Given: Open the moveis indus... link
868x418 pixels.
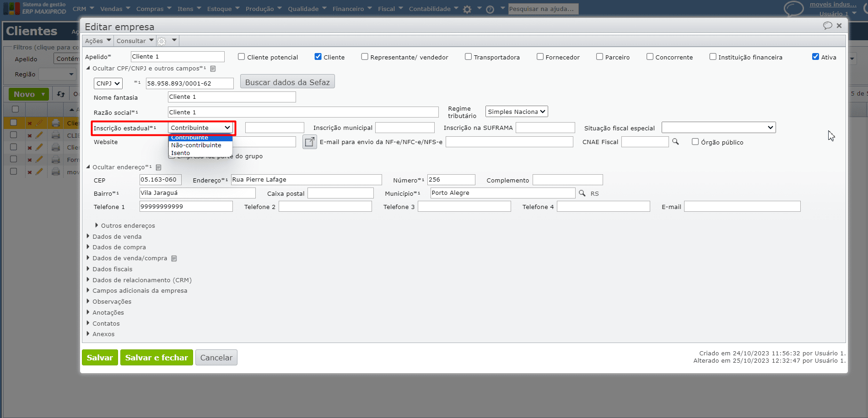Looking at the screenshot, I should (x=833, y=4).
